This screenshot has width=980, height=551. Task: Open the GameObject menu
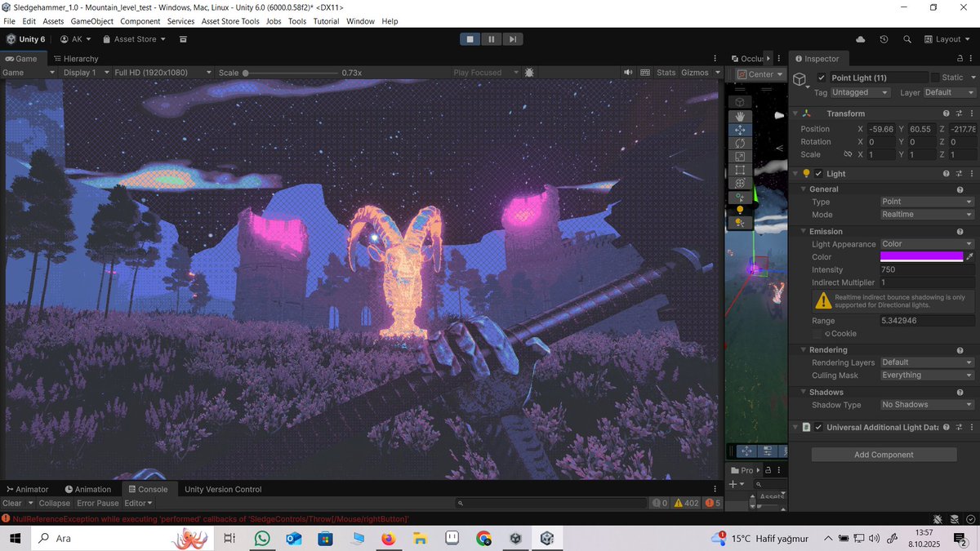tap(91, 21)
